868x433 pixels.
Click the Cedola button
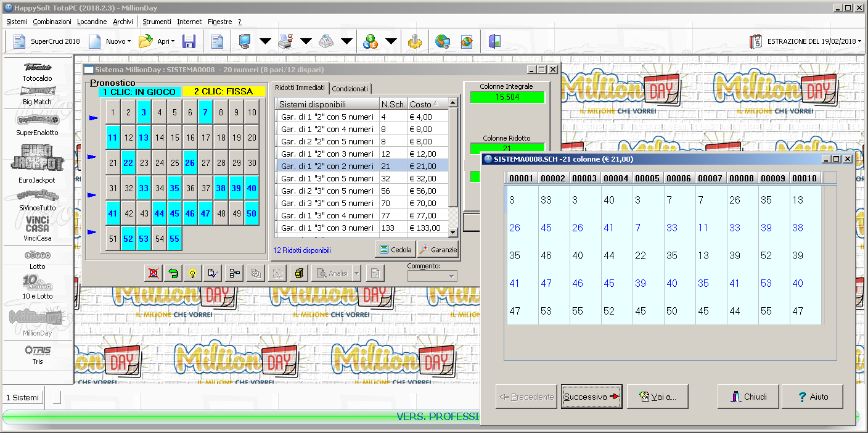(x=395, y=250)
